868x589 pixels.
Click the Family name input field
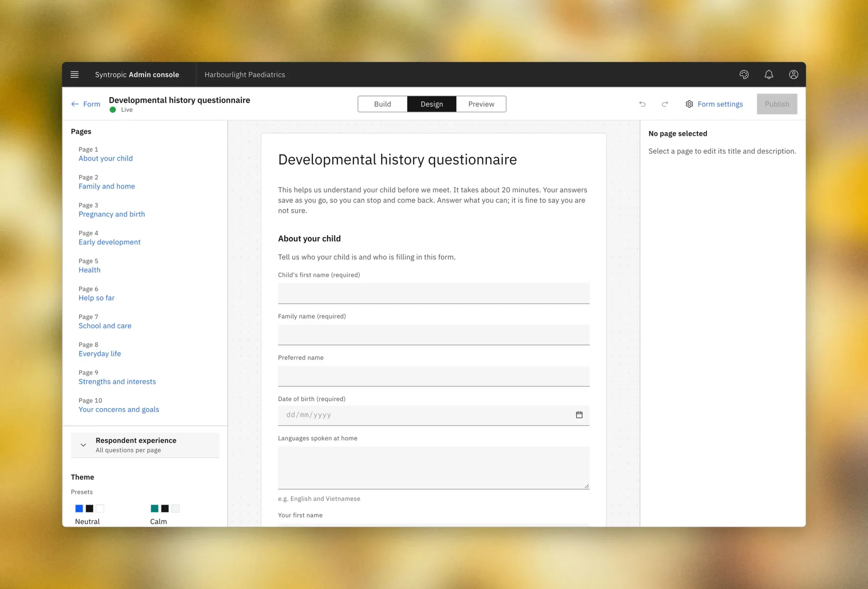coord(434,335)
